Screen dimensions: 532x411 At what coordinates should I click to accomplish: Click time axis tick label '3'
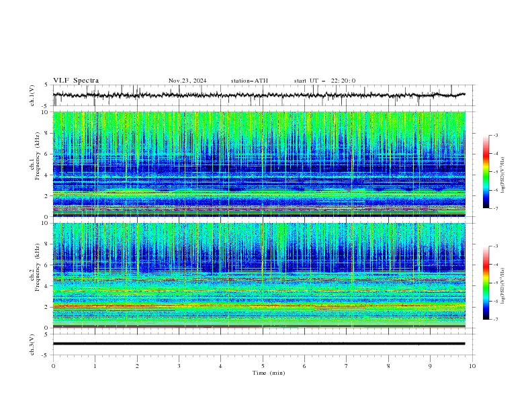tap(179, 366)
